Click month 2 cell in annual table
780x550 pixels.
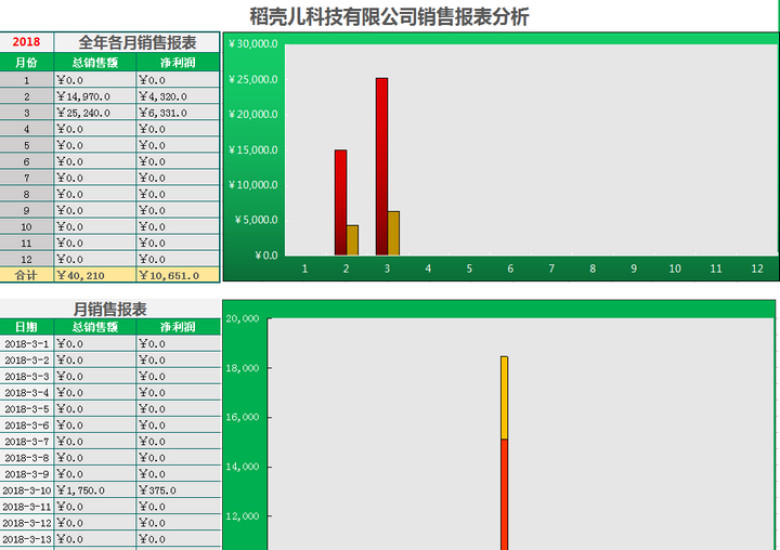point(26,96)
